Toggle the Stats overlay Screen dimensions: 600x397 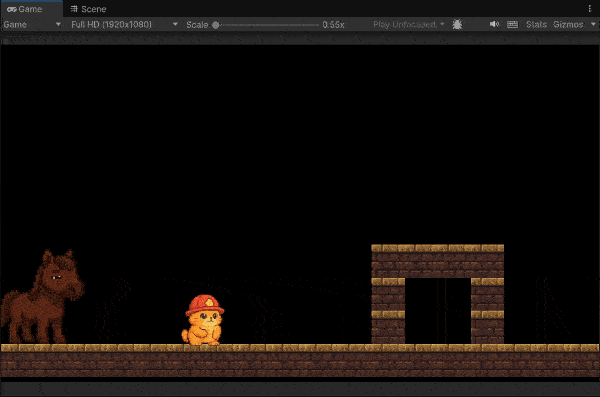[536, 25]
